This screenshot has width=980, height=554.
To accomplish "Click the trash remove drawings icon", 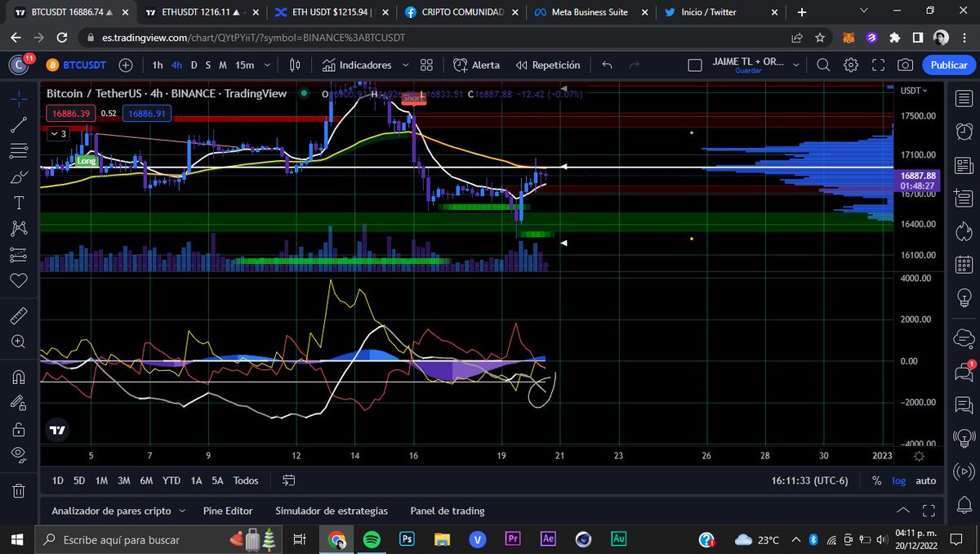I will tap(20, 490).
